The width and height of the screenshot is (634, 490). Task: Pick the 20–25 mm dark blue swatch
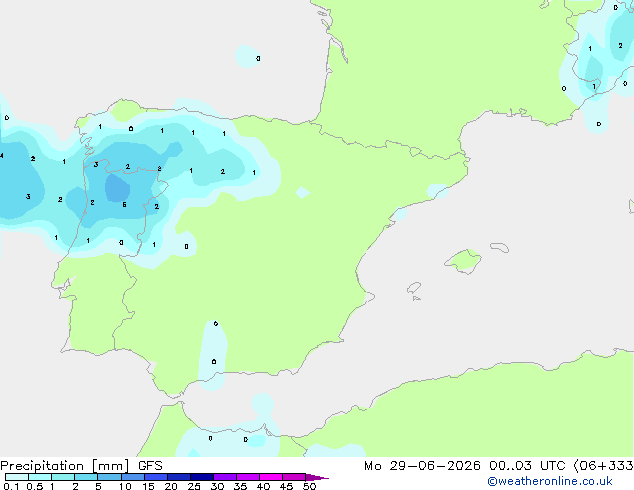178,477
